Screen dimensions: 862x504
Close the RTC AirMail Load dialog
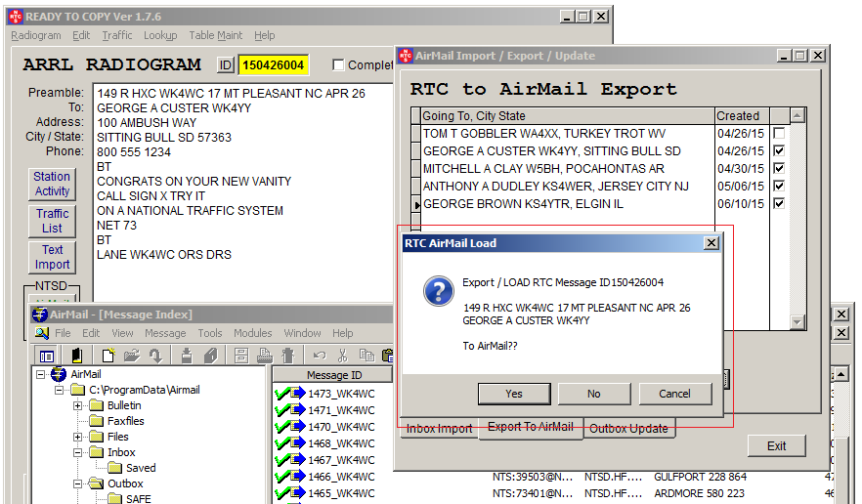[x=711, y=243]
